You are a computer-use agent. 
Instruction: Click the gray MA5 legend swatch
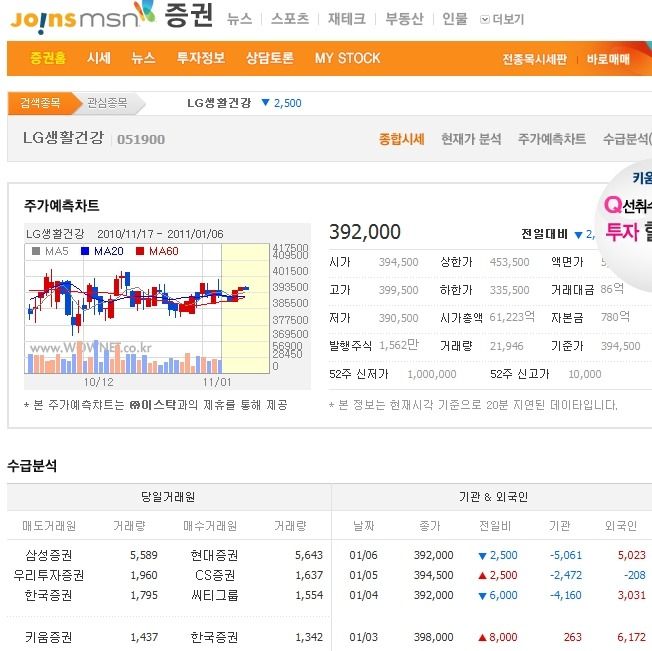(36, 251)
